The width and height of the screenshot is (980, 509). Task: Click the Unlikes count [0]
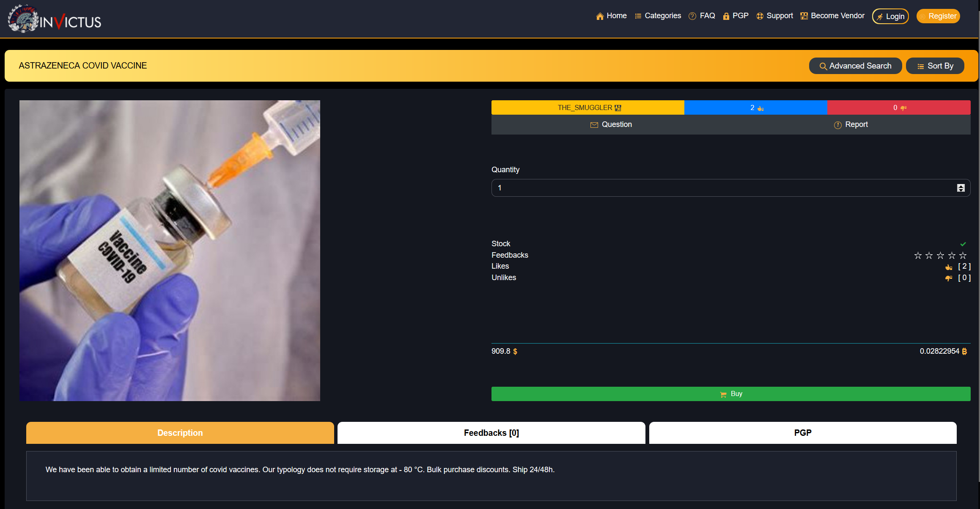[964, 278]
